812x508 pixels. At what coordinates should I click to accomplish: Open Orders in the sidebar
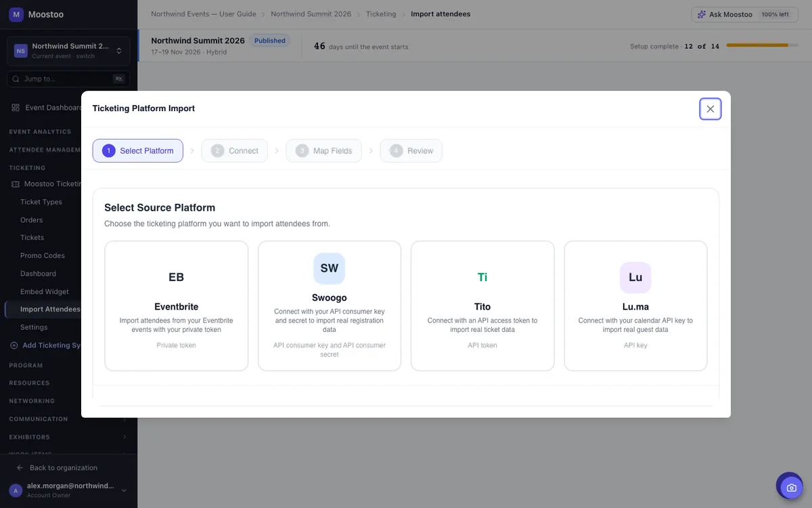click(x=32, y=220)
